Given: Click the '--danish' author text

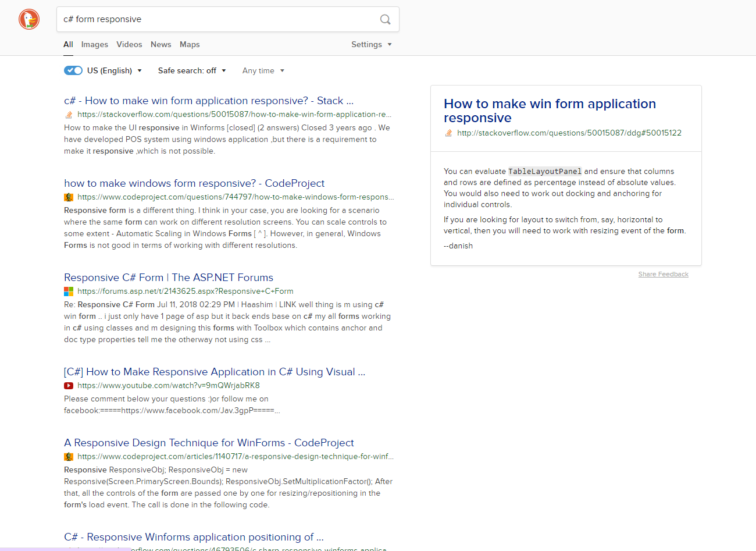Looking at the screenshot, I should [x=458, y=246].
